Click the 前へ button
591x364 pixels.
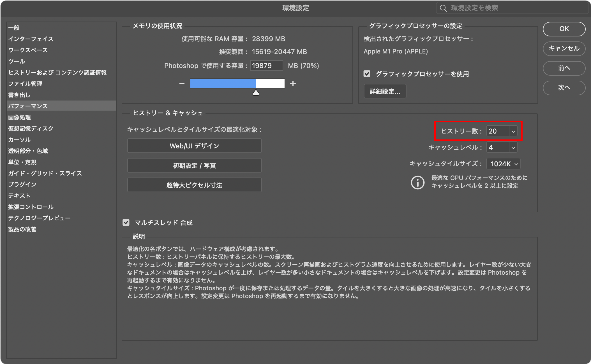564,68
